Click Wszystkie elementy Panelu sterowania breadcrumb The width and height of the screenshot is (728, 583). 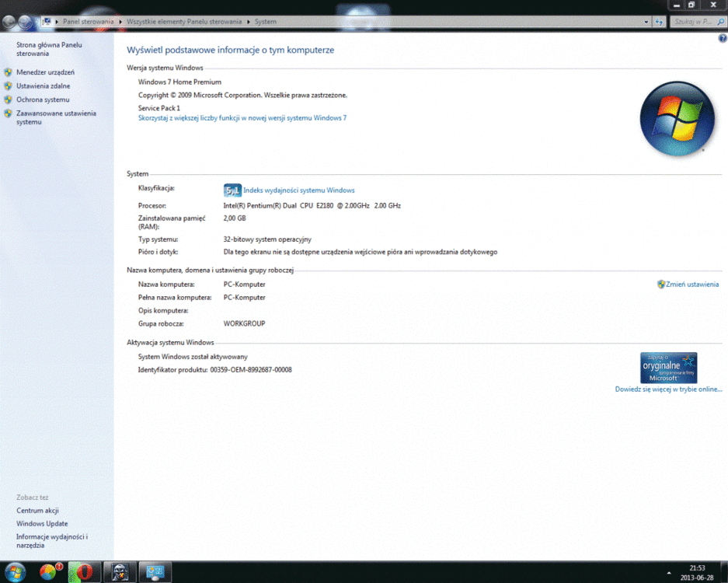point(184,21)
